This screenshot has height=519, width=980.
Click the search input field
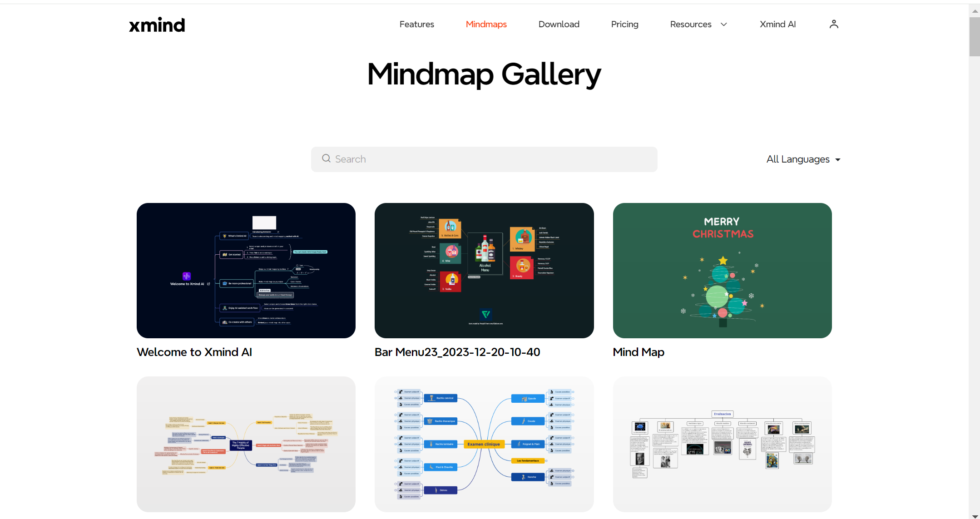[484, 158]
